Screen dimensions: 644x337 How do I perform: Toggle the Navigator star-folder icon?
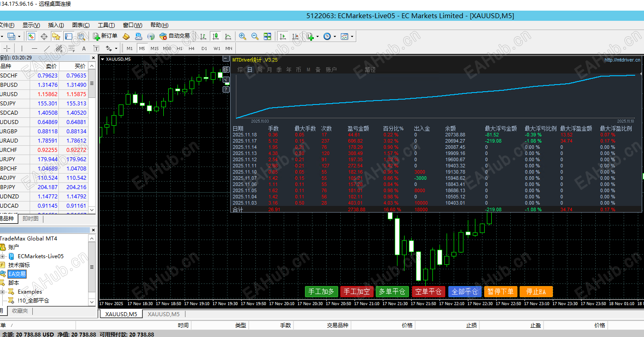56,36
